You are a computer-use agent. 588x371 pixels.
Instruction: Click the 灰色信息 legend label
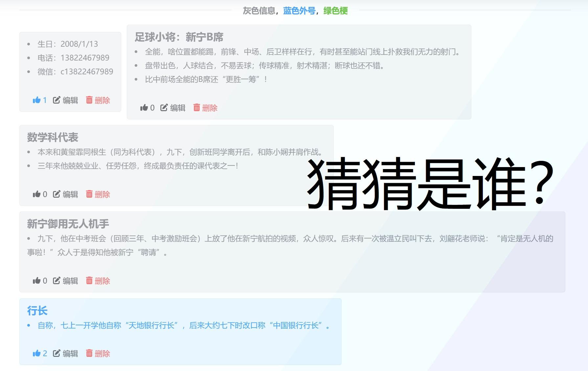259,11
